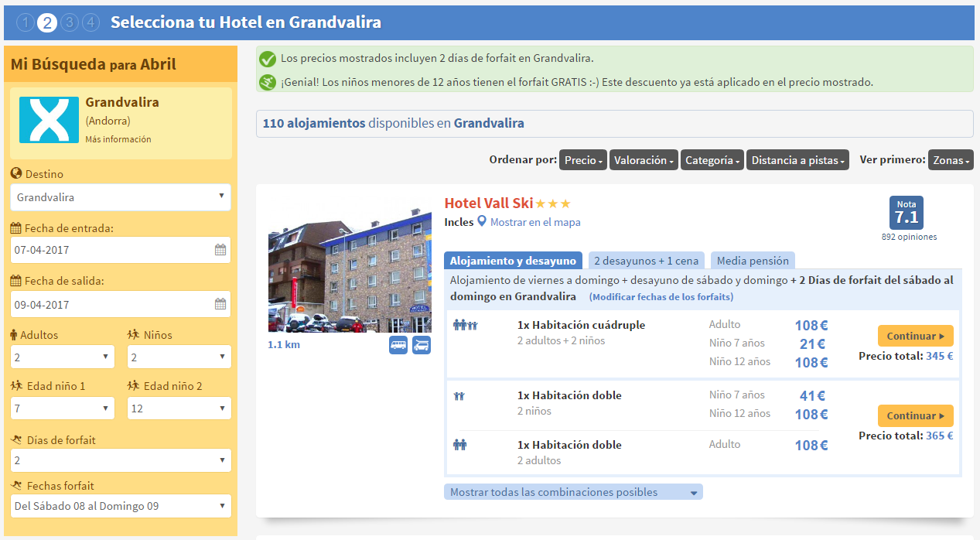The width and height of the screenshot is (980, 540).
Task: Click Precio total 365 € amount
Action: [x=940, y=436]
